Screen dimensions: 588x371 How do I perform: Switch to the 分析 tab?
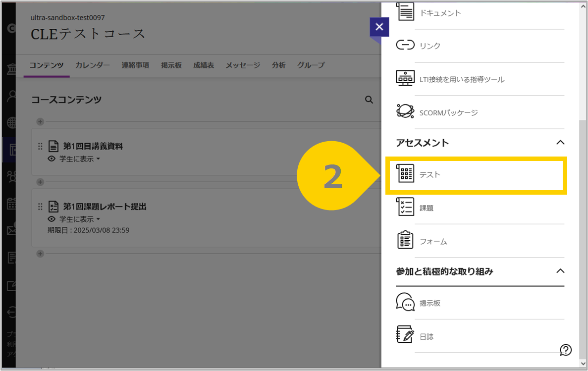(278, 65)
